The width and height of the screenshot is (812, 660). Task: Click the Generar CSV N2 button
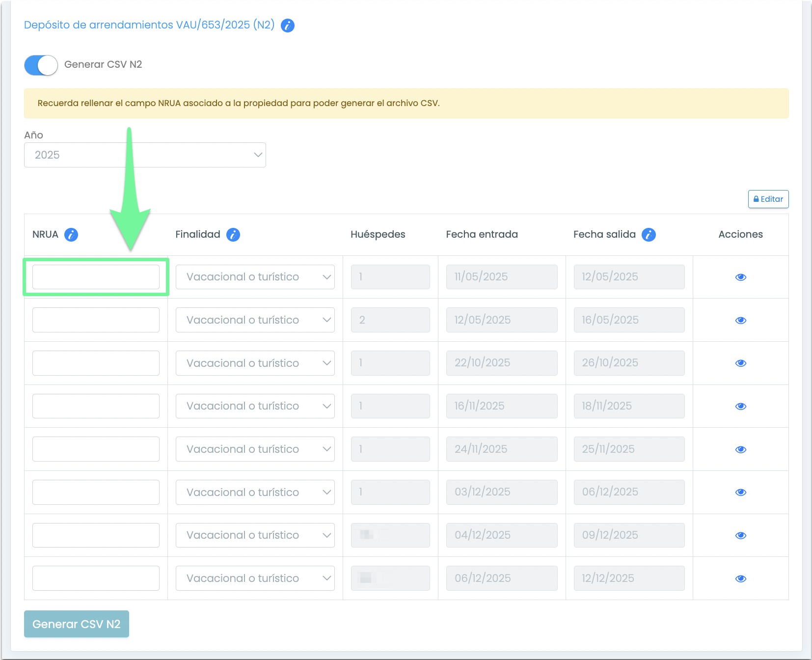pyautogui.click(x=77, y=624)
